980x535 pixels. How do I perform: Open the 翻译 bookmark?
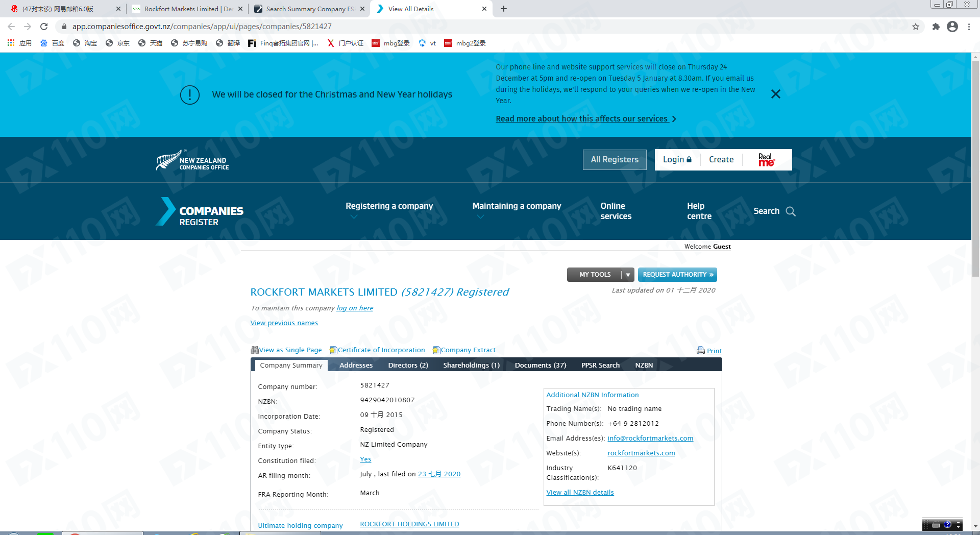(228, 43)
